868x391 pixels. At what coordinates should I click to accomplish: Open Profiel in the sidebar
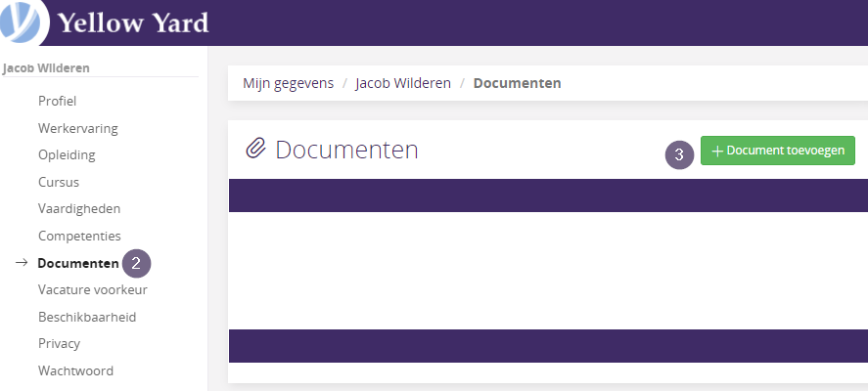pyautogui.click(x=57, y=102)
